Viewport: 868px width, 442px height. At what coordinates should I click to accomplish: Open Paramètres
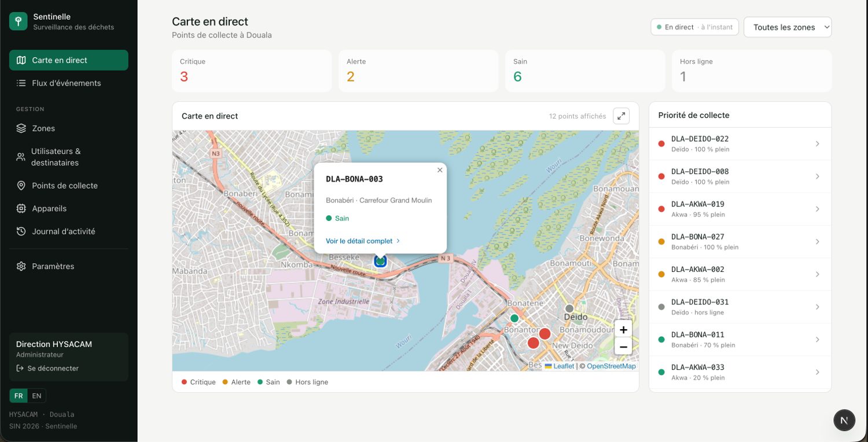click(69, 266)
